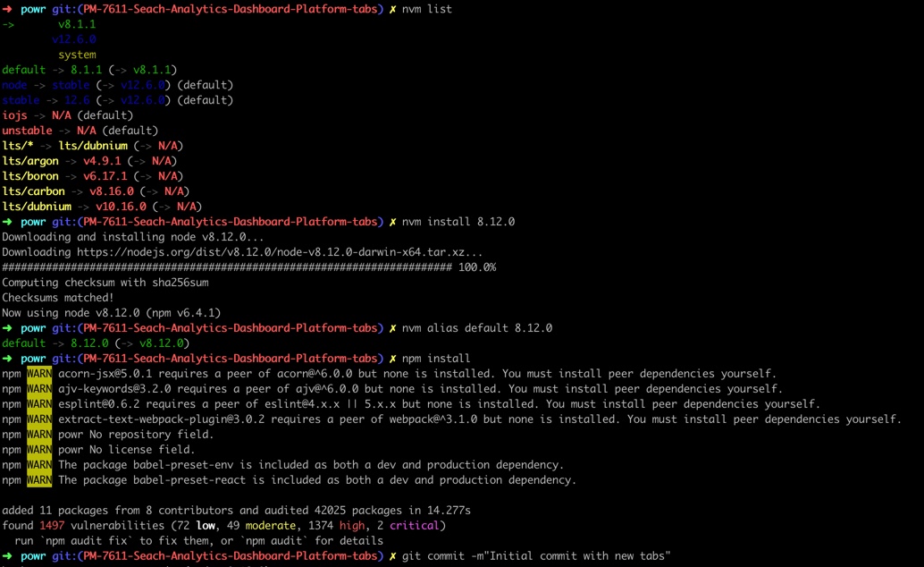Select the lts/carbon alias name
Viewport: 924px width, 567px height.
[33, 191]
